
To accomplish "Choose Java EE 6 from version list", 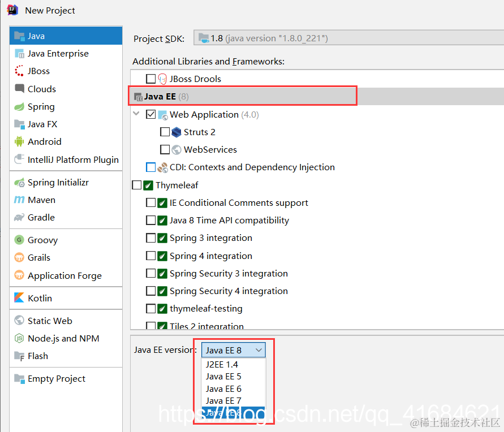I will tap(234, 388).
